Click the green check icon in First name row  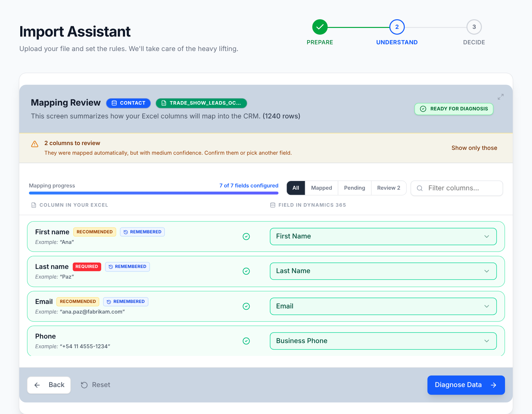(x=246, y=237)
